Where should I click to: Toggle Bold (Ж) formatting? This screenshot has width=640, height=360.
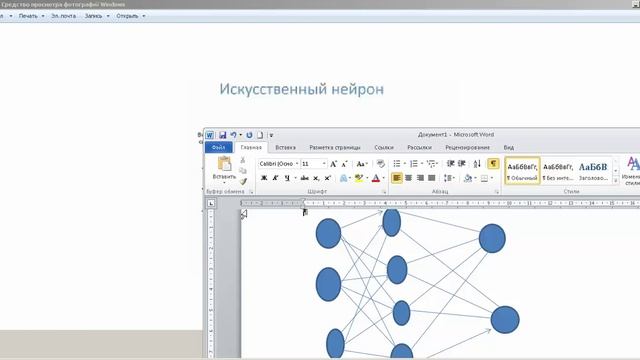click(264, 178)
